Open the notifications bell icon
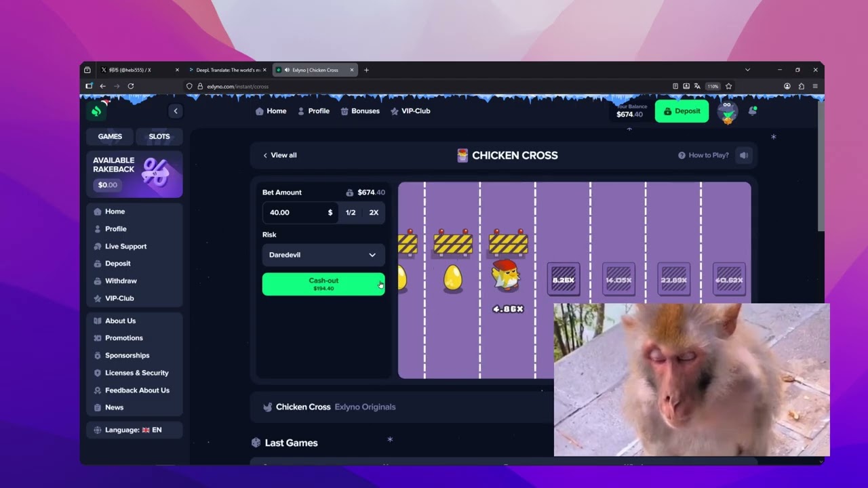Image resolution: width=868 pixels, height=488 pixels. point(752,110)
